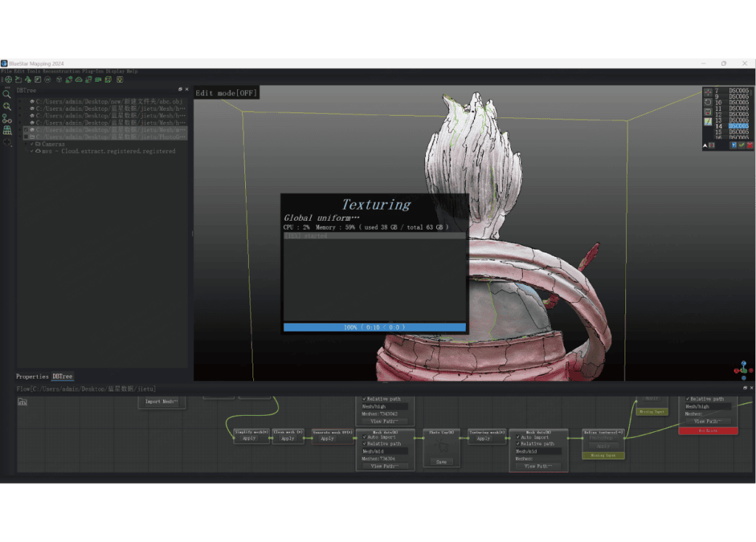Toggle the Cameras folder checkbox
This screenshot has width=756, height=542.
pos(32,144)
